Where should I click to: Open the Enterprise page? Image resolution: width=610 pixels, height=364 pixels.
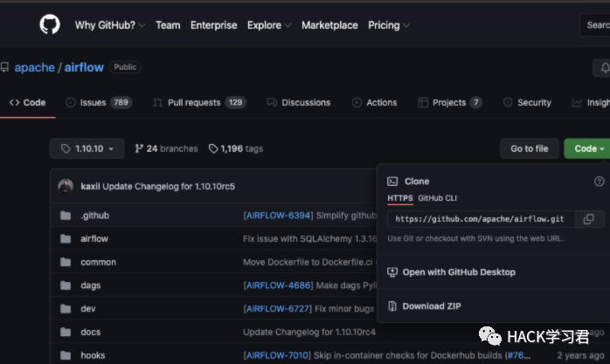pyautogui.click(x=213, y=25)
